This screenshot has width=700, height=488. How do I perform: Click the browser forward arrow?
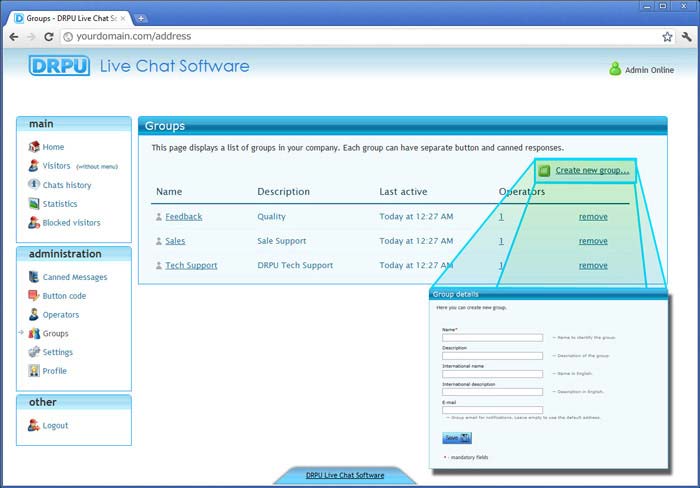pyautogui.click(x=31, y=37)
